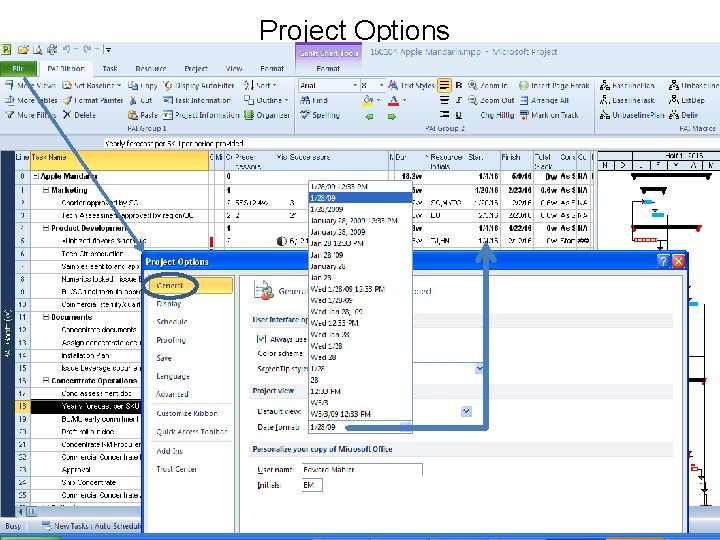720x540 pixels.
Task: Click the Print Preview icon in Quick Access
Action: point(37,49)
